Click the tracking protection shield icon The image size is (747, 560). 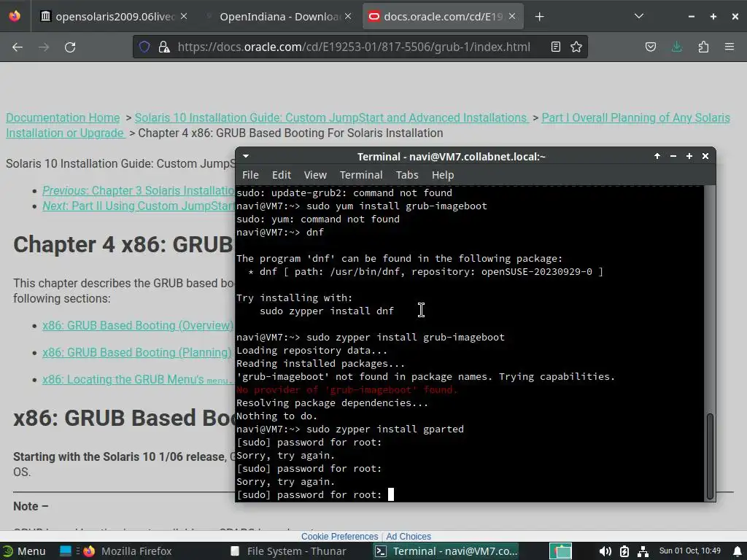tap(144, 47)
